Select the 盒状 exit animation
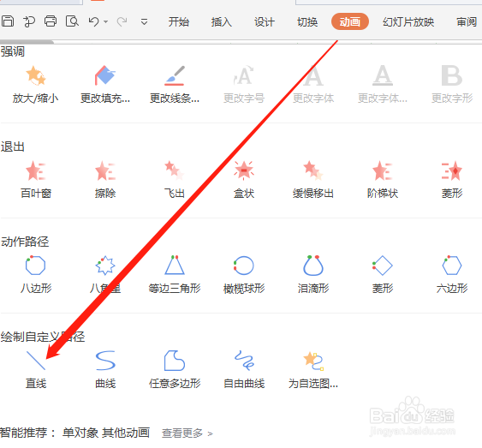Screen dimensions: 482x448 click(244, 180)
